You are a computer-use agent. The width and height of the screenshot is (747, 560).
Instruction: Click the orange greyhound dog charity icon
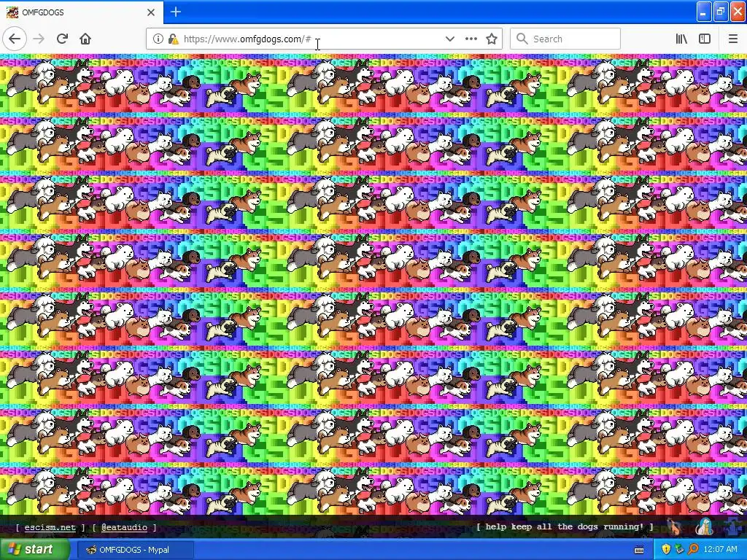[674, 526]
